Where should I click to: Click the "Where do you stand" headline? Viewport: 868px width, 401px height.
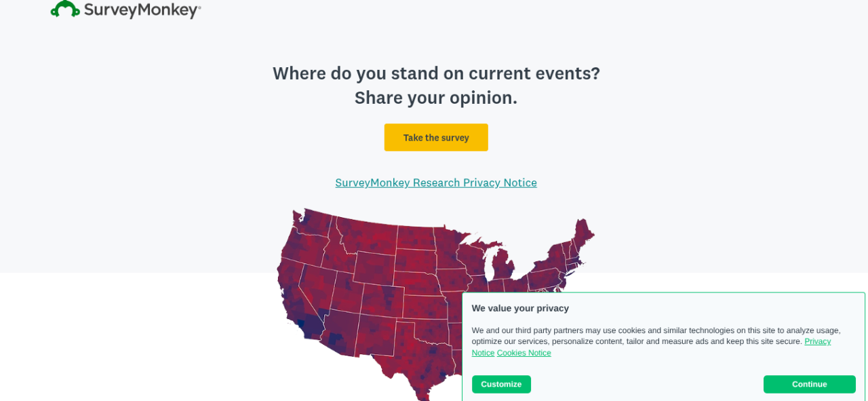pos(436,73)
